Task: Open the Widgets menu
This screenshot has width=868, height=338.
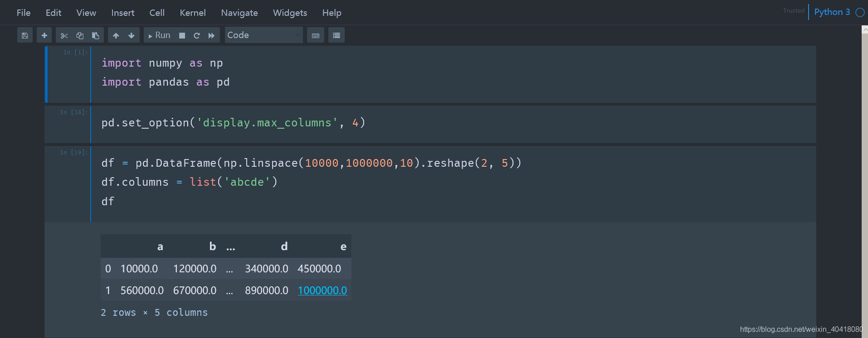Action: pos(290,13)
